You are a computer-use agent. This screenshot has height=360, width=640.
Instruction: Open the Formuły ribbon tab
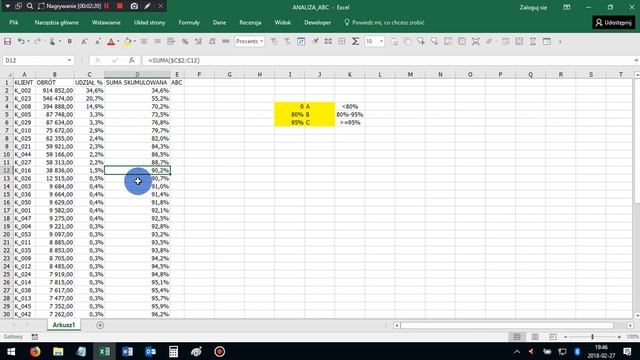click(x=189, y=22)
